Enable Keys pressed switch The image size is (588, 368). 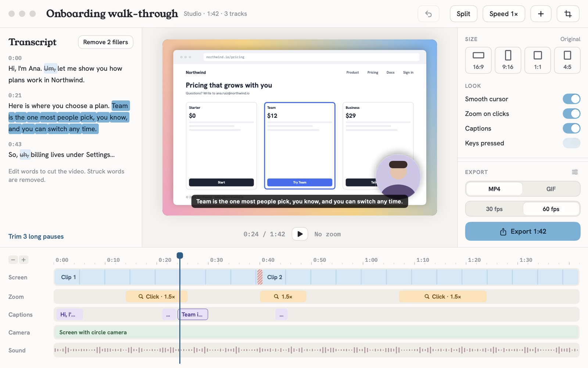[571, 143]
